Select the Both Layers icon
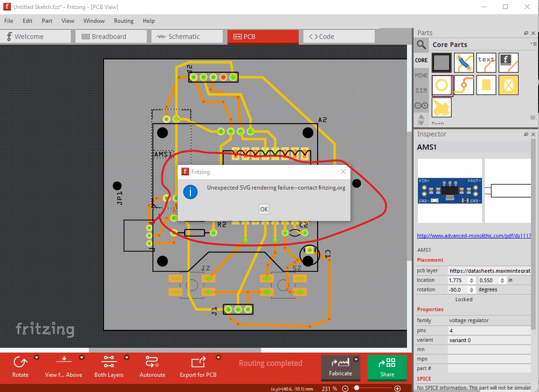539x392 pixels. [x=109, y=362]
